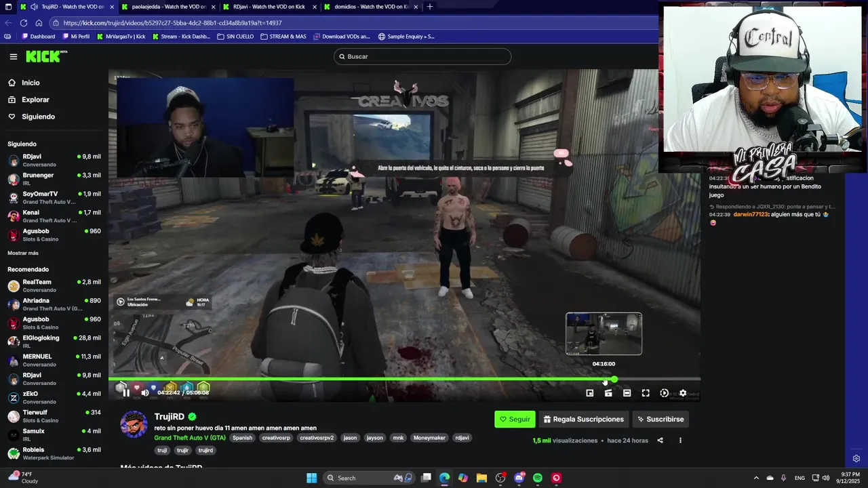868x488 pixels.
Task: Click the Suscribirse button
Action: coord(660,420)
